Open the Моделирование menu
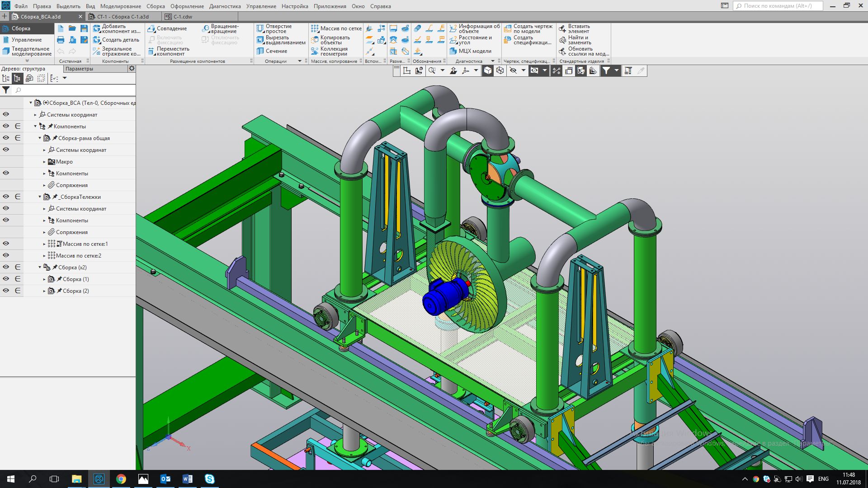This screenshot has width=868, height=488. tap(120, 6)
